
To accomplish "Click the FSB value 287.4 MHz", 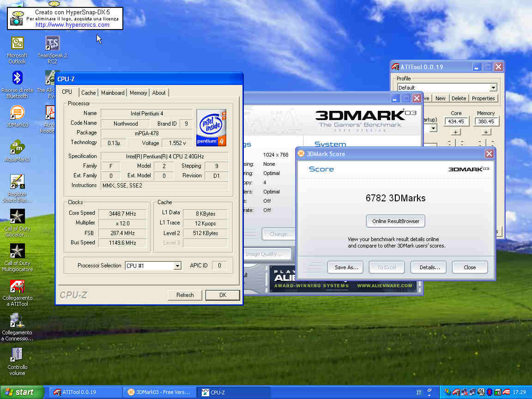I will tap(122, 233).
